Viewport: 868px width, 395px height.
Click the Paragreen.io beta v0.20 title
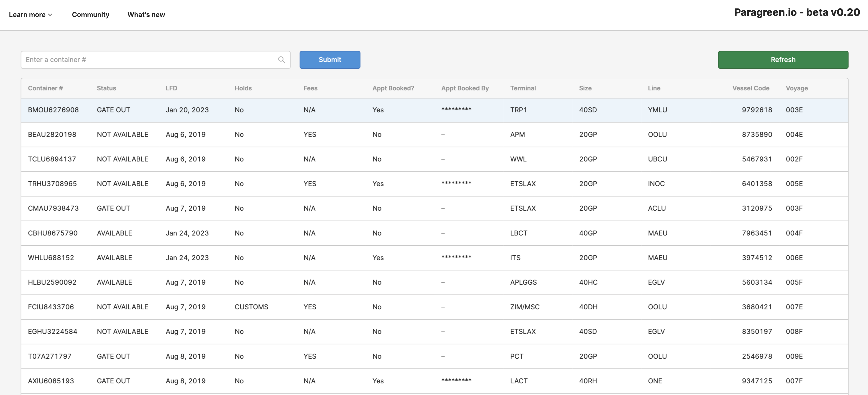(x=797, y=12)
